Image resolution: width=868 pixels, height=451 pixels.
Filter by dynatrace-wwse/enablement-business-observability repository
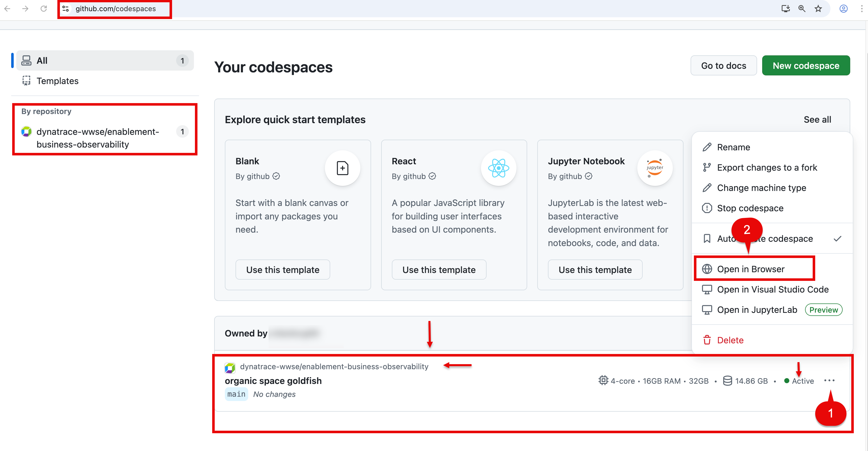click(105, 138)
